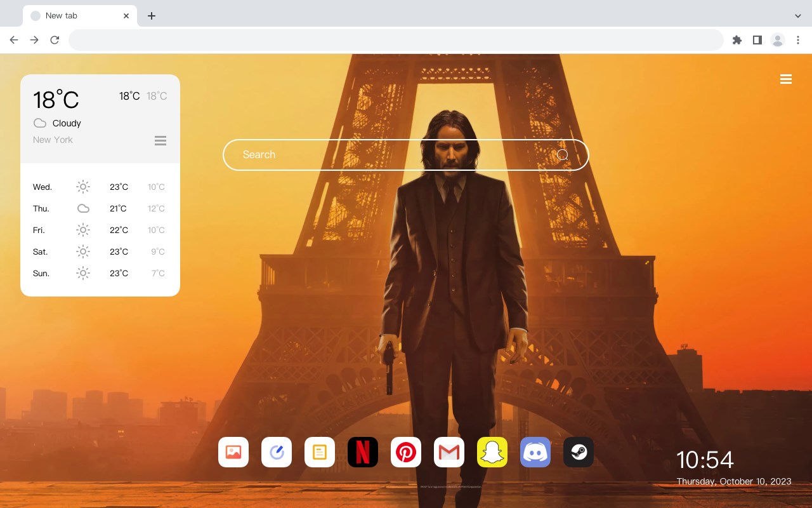Open a new tab with the plus button
This screenshot has height=508, width=812.
pyautogui.click(x=151, y=16)
